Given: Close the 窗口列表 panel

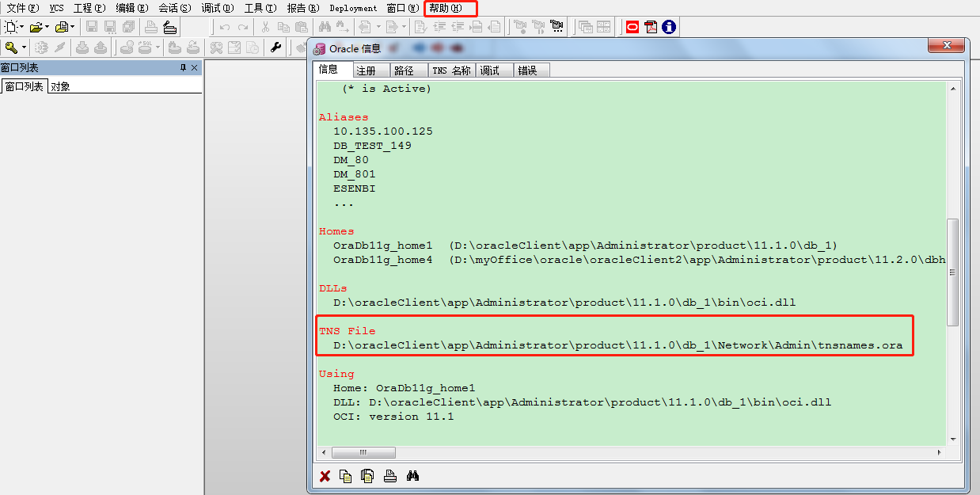Looking at the screenshot, I should [196, 68].
